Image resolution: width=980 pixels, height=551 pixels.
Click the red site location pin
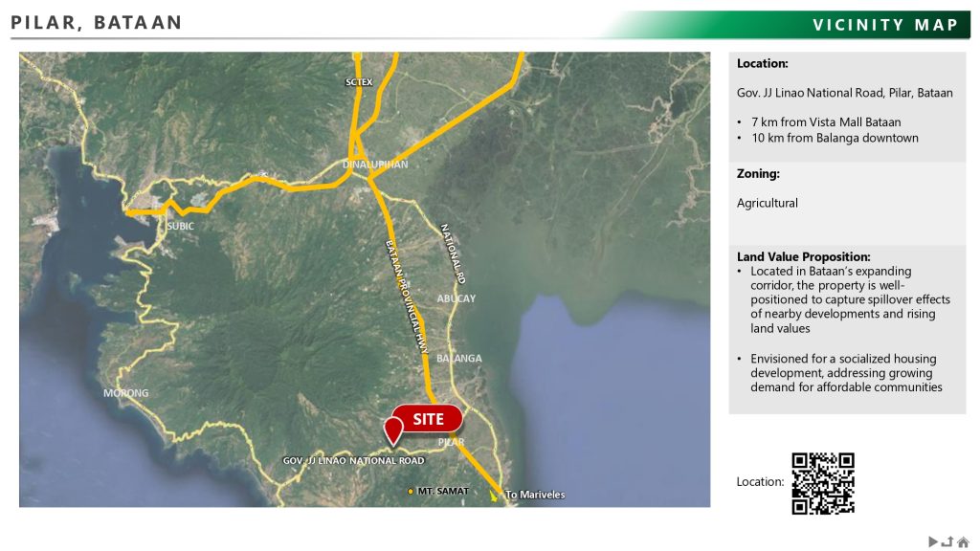[x=392, y=430]
